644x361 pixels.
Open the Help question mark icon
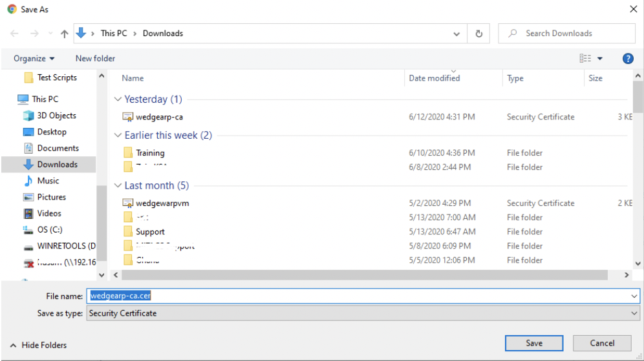point(627,58)
